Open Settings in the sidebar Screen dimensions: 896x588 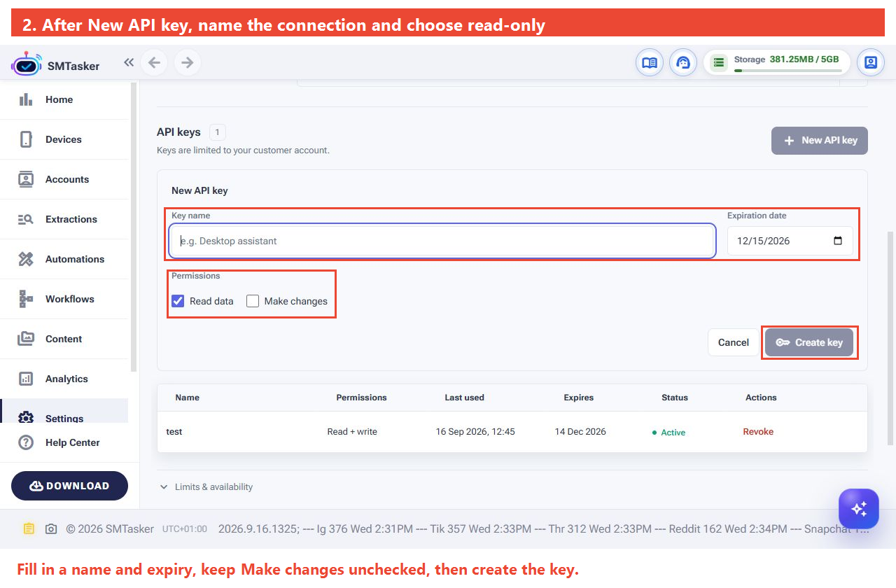(x=64, y=412)
